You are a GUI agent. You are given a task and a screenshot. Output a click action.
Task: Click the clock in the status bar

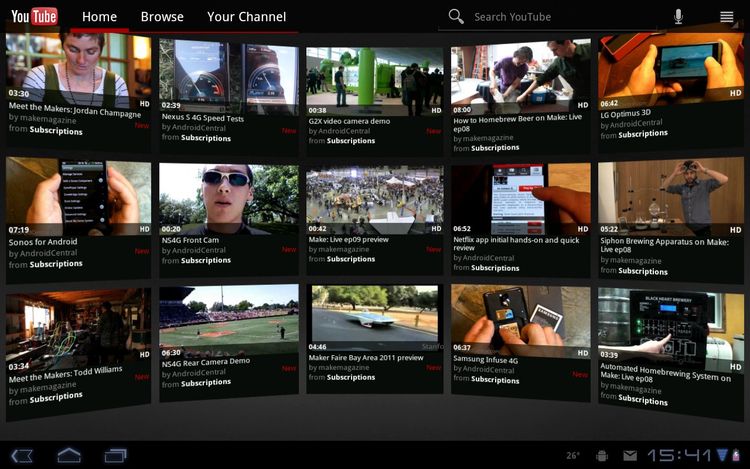pyautogui.click(x=680, y=455)
